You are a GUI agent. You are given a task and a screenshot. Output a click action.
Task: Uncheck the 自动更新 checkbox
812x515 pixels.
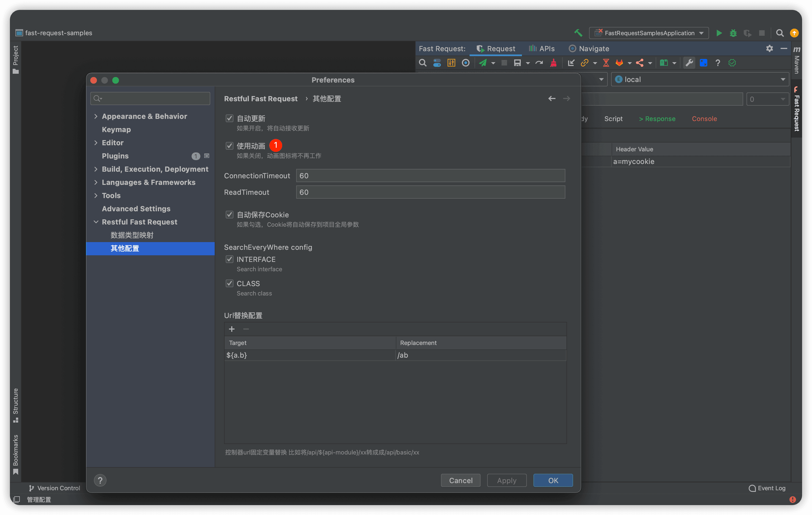pos(230,118)
